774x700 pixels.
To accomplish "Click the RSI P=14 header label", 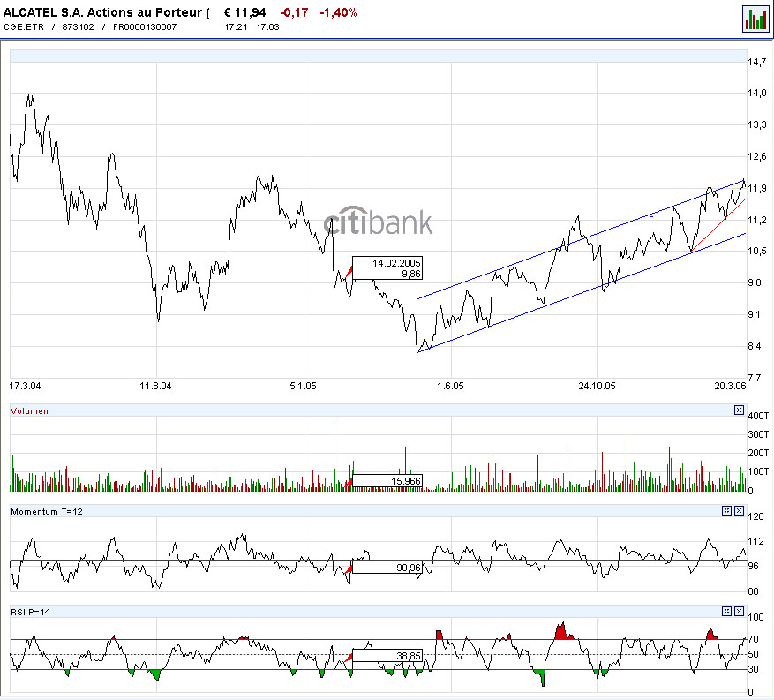I will 31,612.
